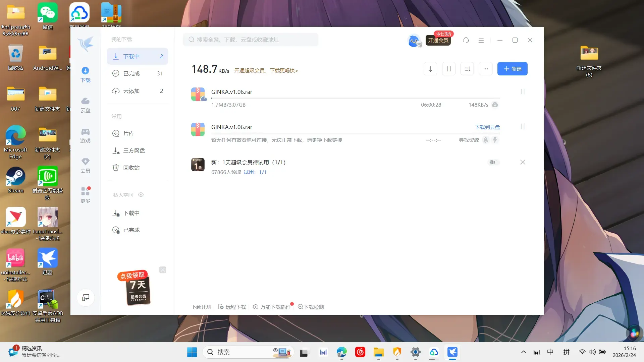
Task: Click 开通会员 button
Action: 438,40
